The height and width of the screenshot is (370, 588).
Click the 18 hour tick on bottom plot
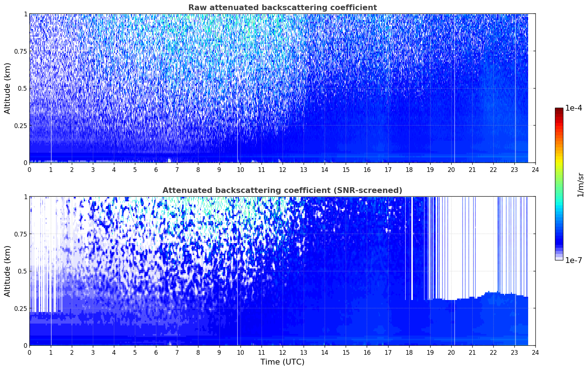(x=409, y=353)
